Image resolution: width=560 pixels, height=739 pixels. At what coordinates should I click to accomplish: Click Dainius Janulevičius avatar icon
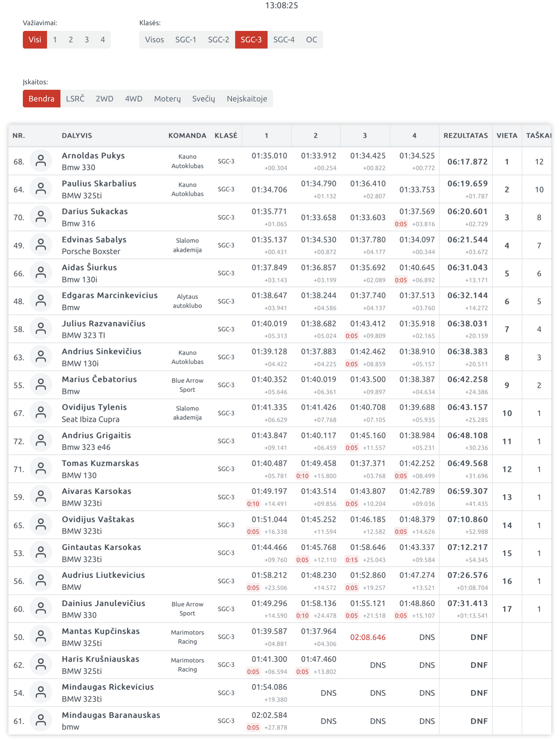pyautogui.click(x=41, y=608)
